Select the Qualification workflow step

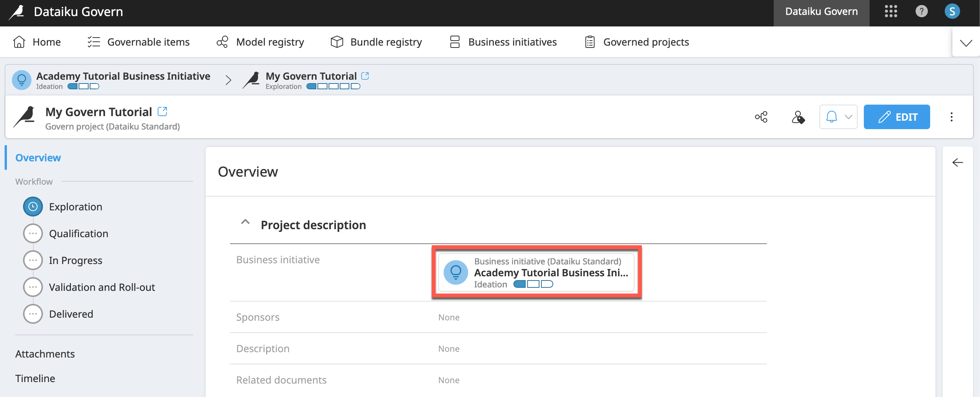79,233
